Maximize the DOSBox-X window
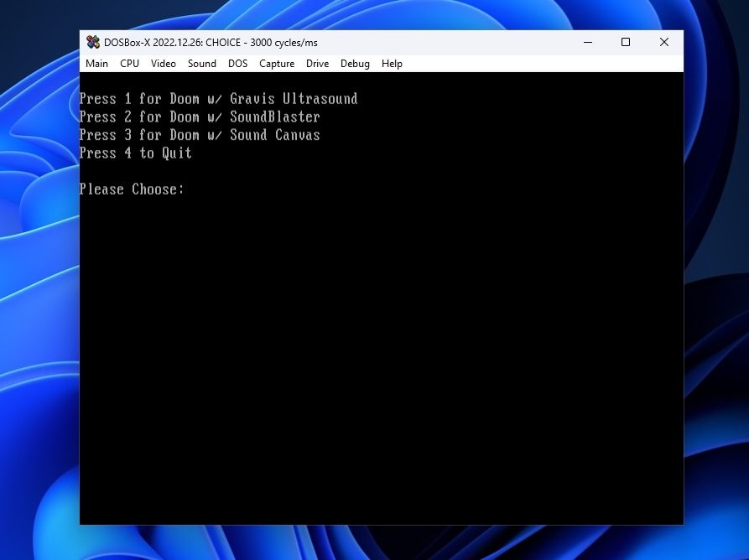The height and width of the screenshot is (560, 749). tap(625, 42)
